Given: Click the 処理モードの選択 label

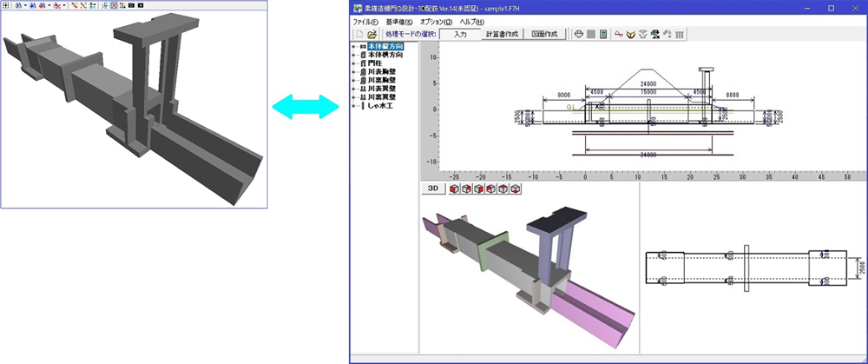Looking at the screenshot, I should pyautogui.click(x=411, y=35).
